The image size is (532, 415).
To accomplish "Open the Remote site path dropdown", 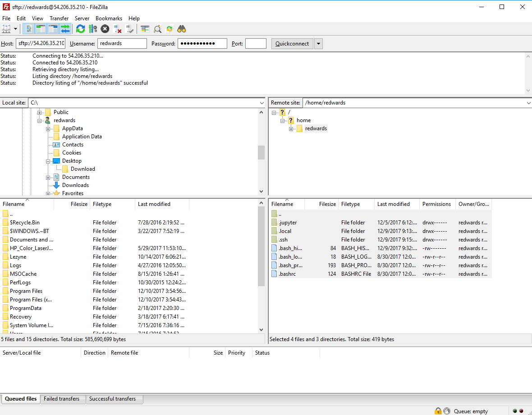I will click(x=528, y=103).
